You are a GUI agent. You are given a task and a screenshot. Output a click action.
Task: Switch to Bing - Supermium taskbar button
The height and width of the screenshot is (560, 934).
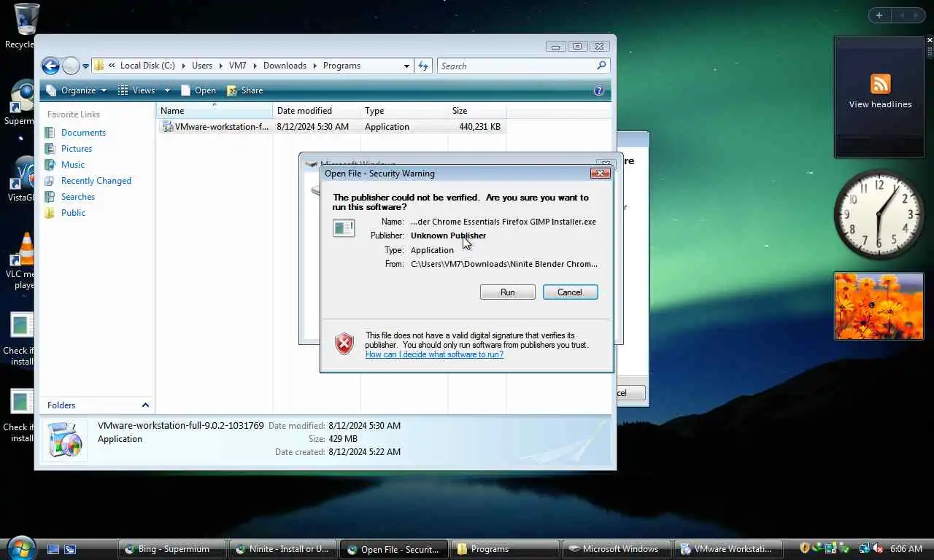tap(173, 549)
